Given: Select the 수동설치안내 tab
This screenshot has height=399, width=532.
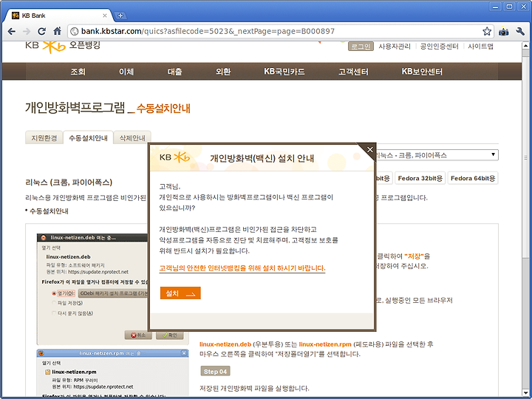Looking at the screenshot, I should click(88, 137).
